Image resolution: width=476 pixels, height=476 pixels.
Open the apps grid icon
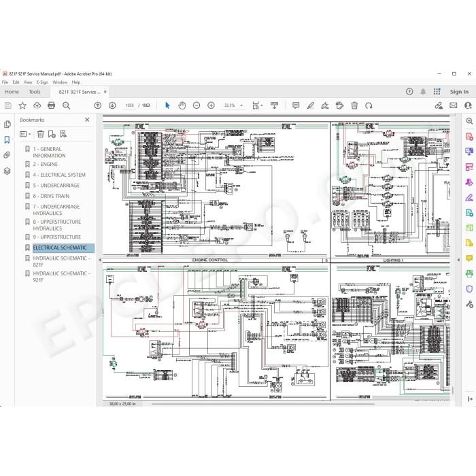(x=437, y=91)
